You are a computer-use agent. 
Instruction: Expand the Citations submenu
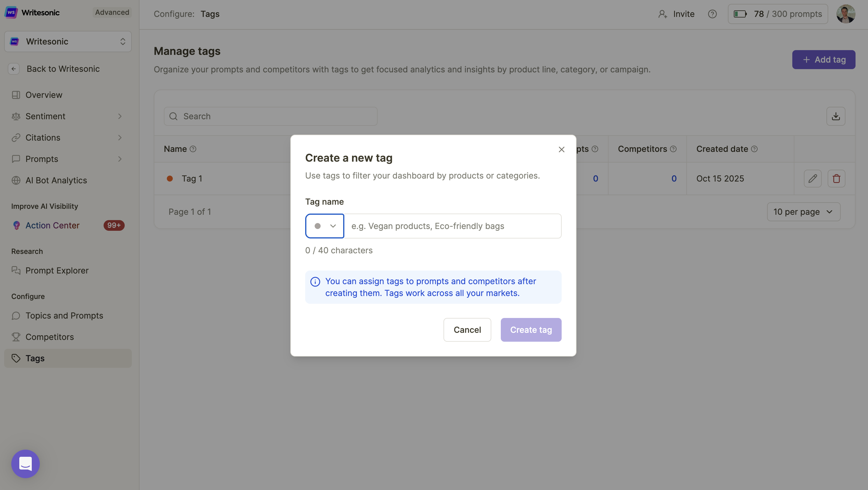(120, 138)
